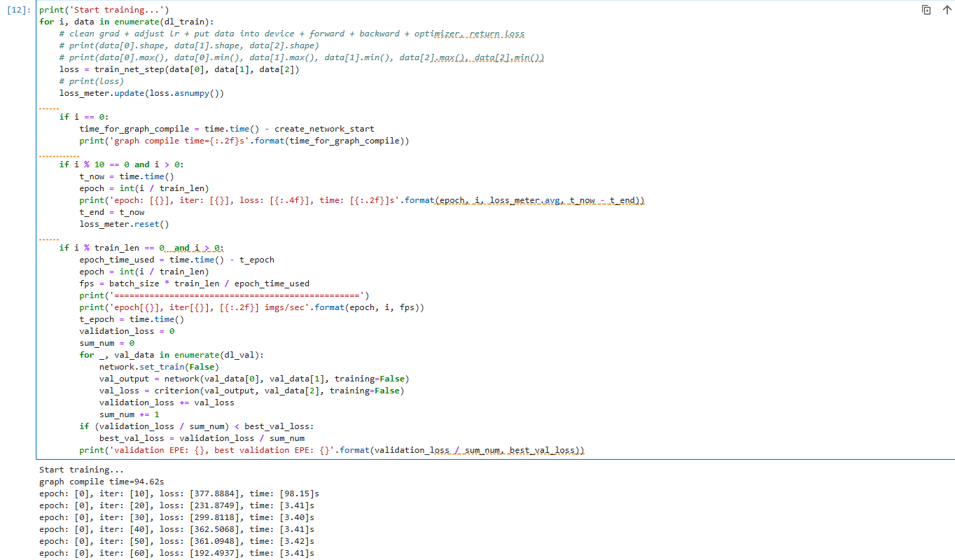Image resolution: width=955 pixels, height=560 pixels.
Task: Click the 't_end = t_now' line
Action: click(x=112, y=212)
